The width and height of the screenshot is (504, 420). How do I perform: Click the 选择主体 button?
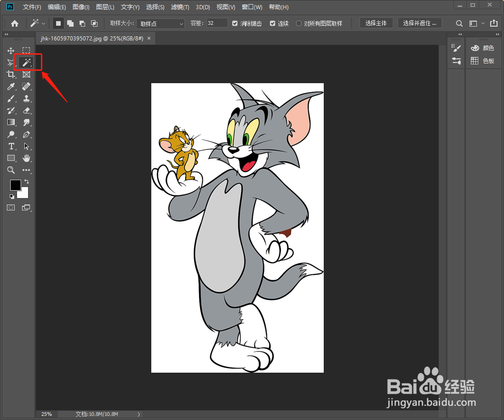pos(376,23)
